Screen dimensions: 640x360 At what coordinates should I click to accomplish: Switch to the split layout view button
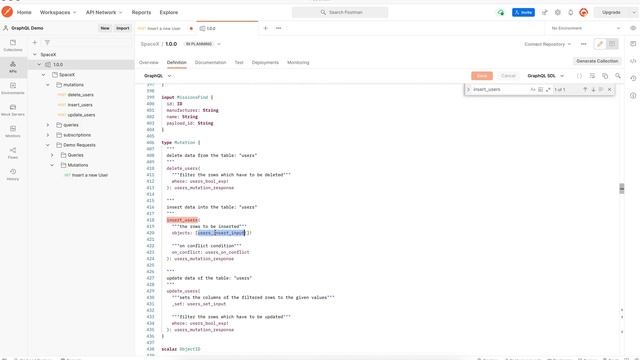coord(612,44)
